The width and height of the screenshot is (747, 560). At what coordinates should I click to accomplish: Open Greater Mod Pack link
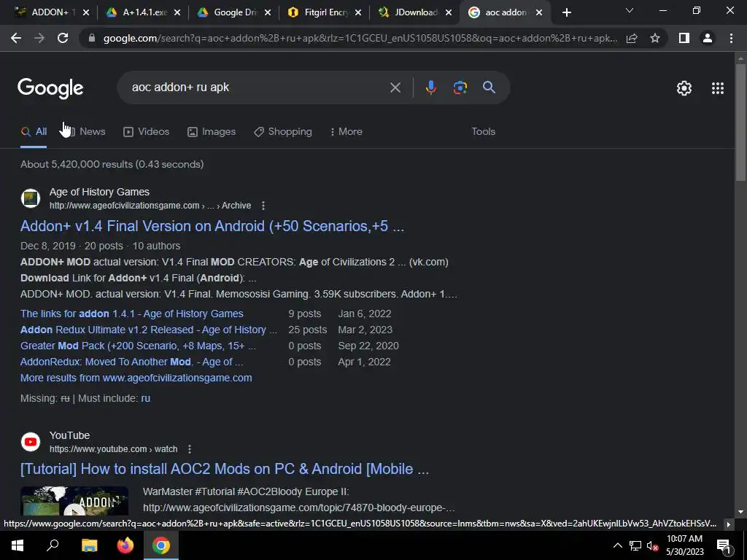[x=138, y=346]
